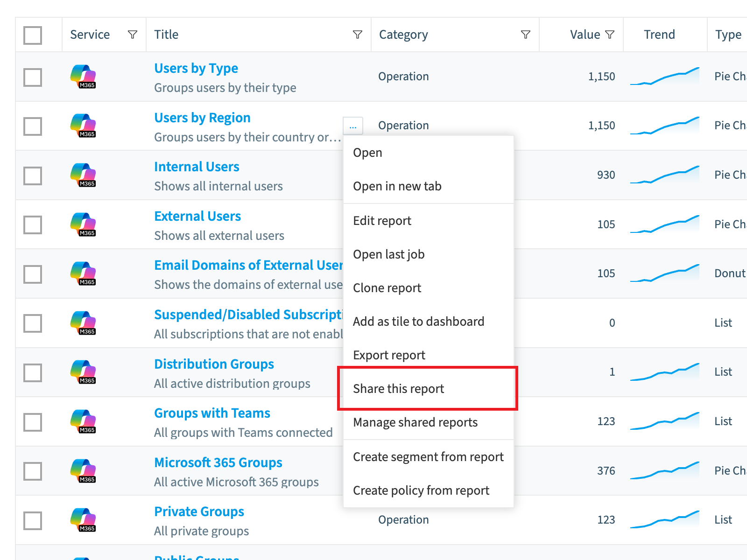Click the M365 icon in Users by Type row
This screenshot has width=747, height=560.
click(x=83, y=77)
